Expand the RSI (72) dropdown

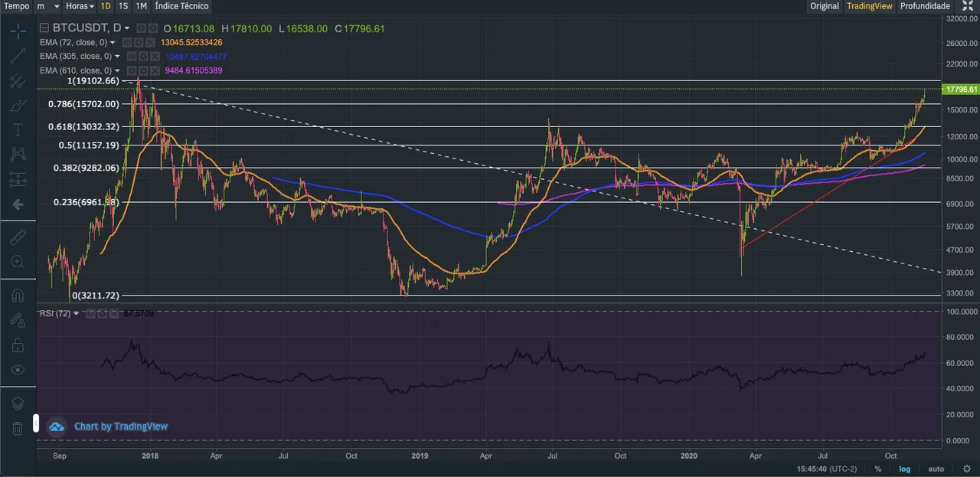click(77, 313)
